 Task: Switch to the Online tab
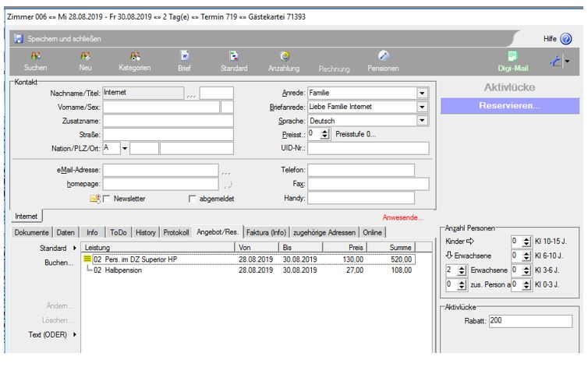372,232
